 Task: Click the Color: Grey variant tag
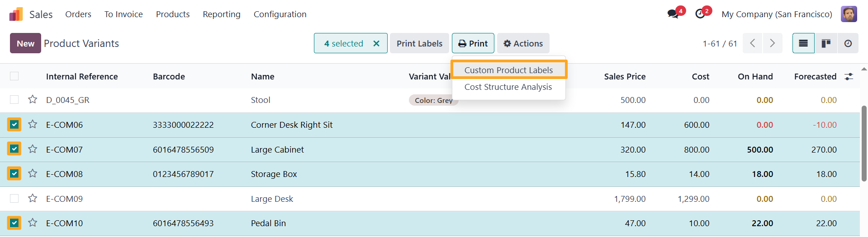pyautogui.click(x=434, y=100)
